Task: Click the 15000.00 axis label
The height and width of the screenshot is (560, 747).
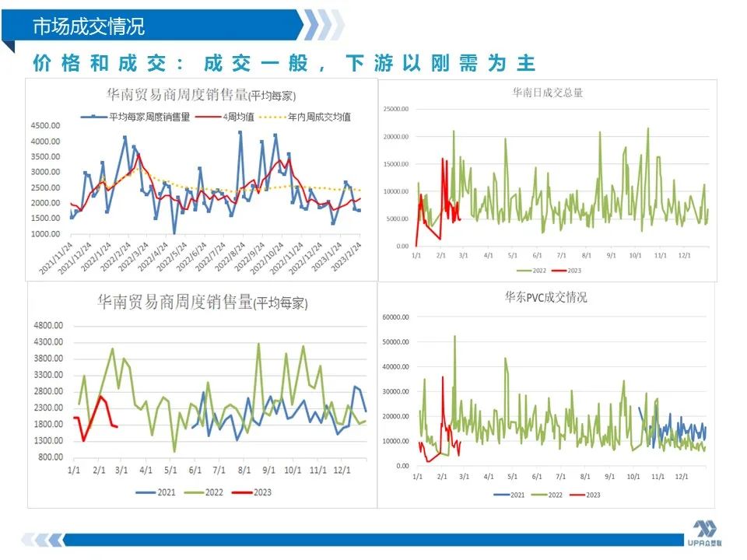Action: [396, 164]
